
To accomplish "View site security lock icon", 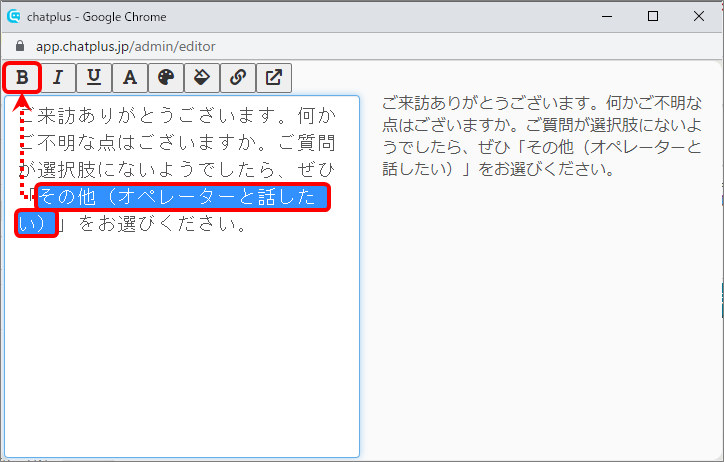I will (19, 46).
